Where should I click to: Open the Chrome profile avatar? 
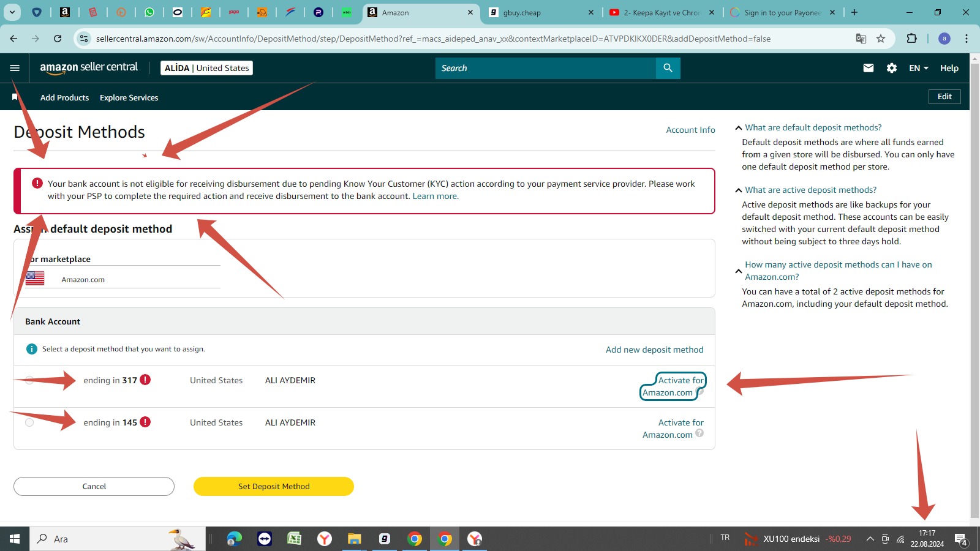944,39
